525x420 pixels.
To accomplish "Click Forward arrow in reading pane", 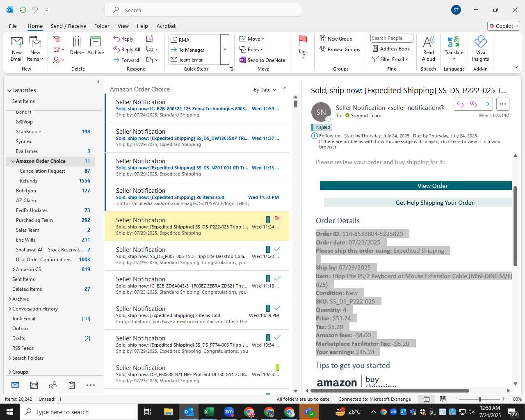I will pos(486,104).
